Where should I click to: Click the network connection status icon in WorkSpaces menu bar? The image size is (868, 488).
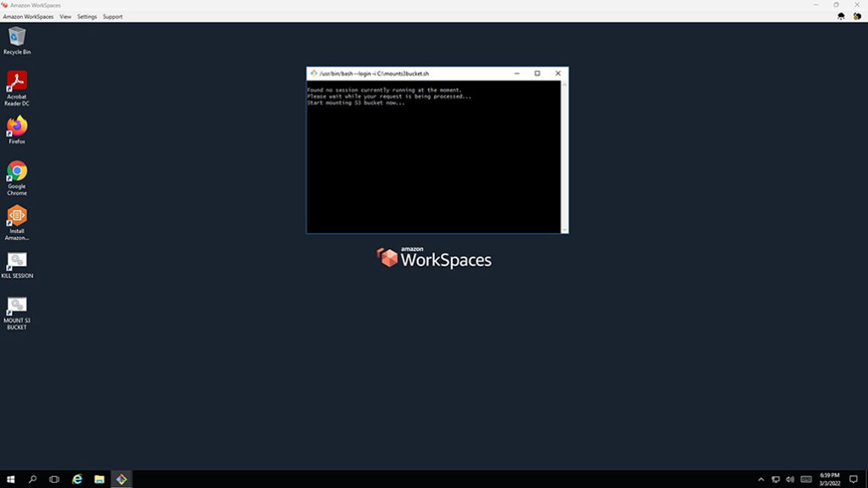click(x=841, y=17)
